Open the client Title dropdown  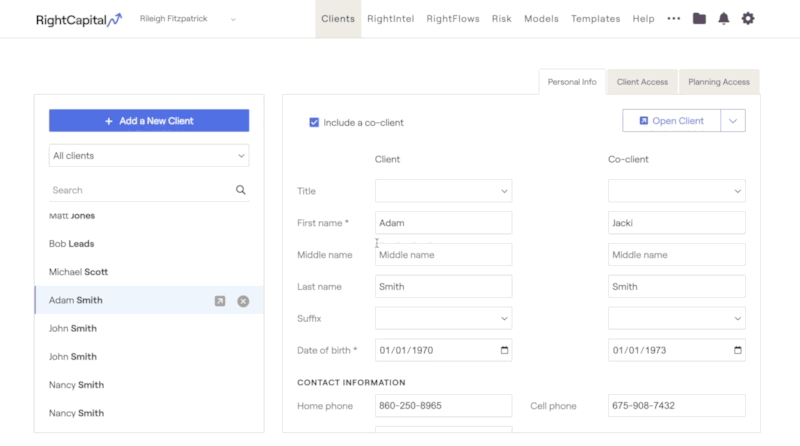(443, 191)
